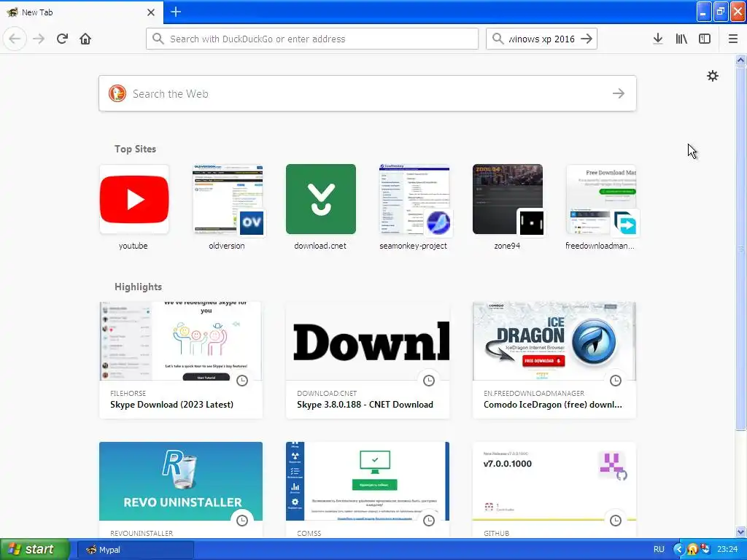Open the GitHub v7.0.0.1000 highlight card
Image resolution: width=747 pixels, height=560 pixels.
554,489
